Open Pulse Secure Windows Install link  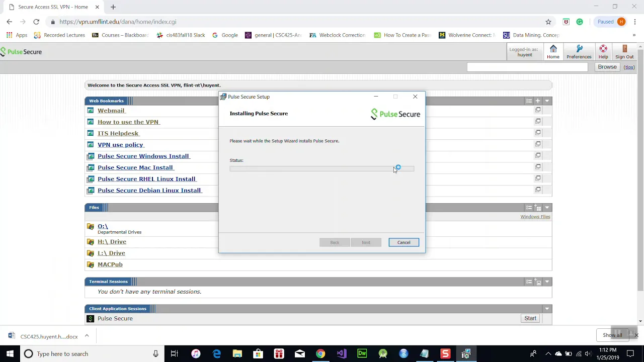point(143,156)
